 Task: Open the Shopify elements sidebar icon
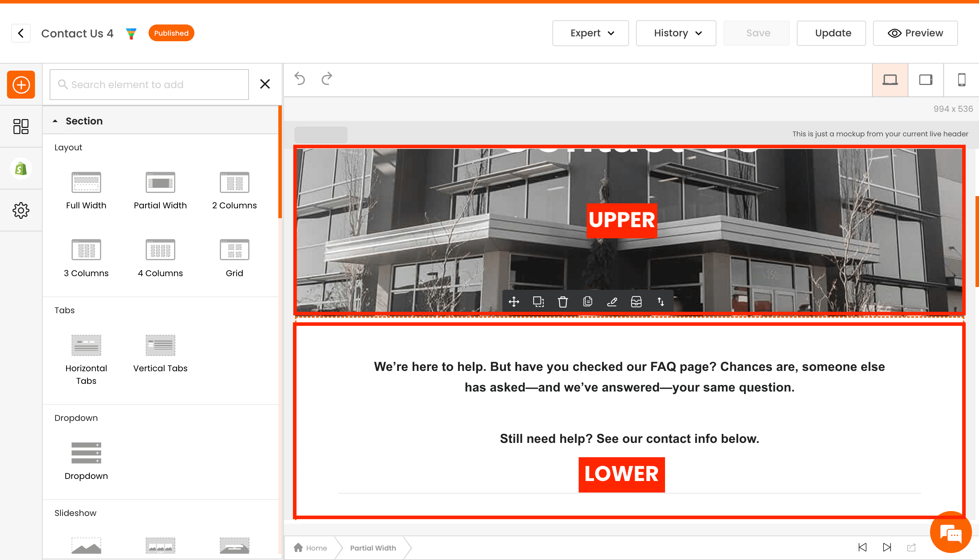point(21,168)
